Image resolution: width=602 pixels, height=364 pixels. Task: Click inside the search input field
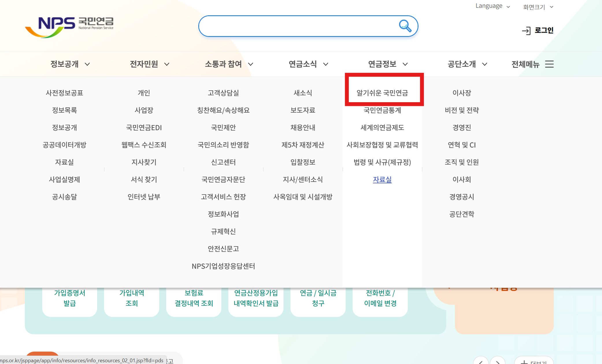coord(298,26)
